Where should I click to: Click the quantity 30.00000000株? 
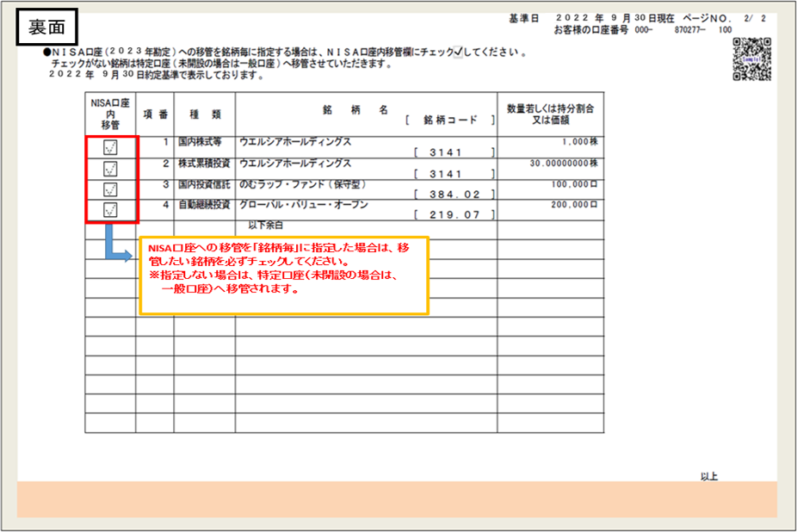coord(564,164)
